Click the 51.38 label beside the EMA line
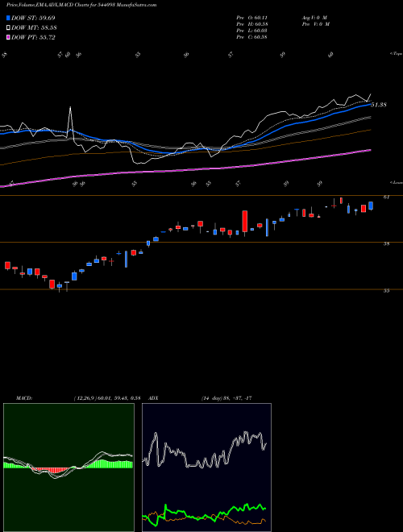The height and width of the screenshot is (532, 403). coord(379,105)
